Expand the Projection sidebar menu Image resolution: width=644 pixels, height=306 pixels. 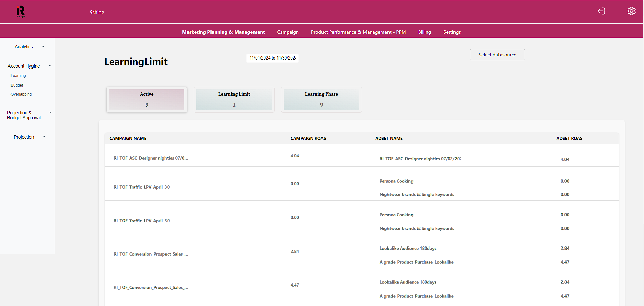[29, 137]
